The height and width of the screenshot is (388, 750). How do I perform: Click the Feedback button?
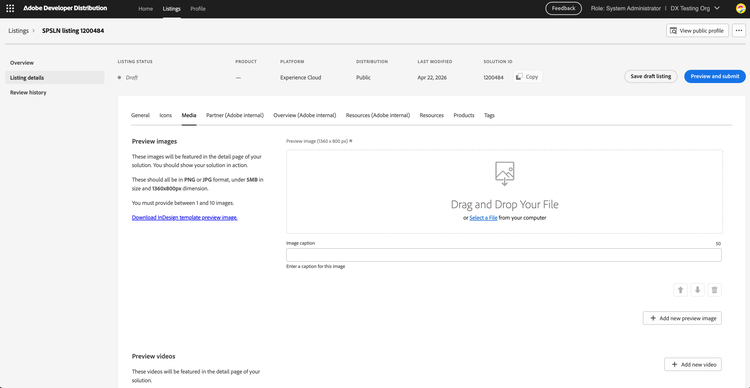tap(563, 8)
